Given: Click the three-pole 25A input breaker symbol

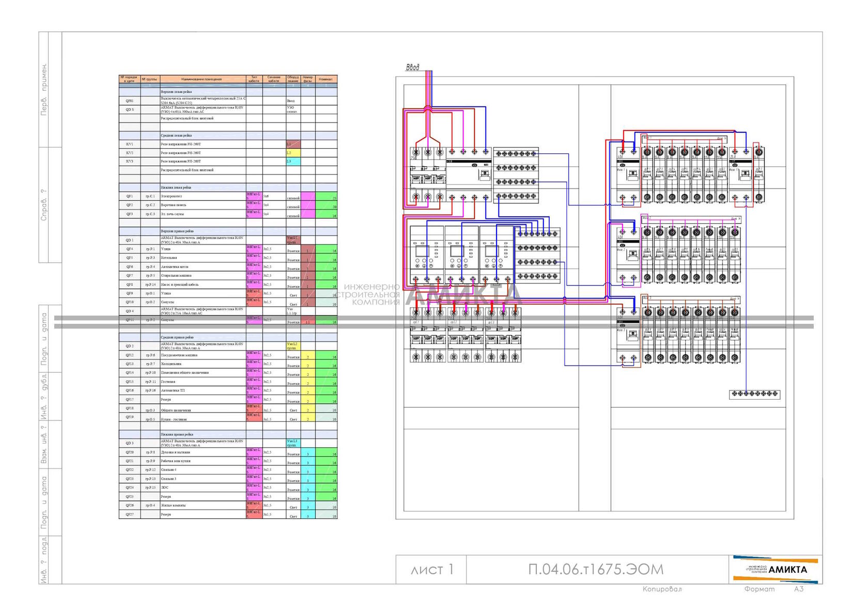Looking at the screenshot, I should click(x=428, y=175).
